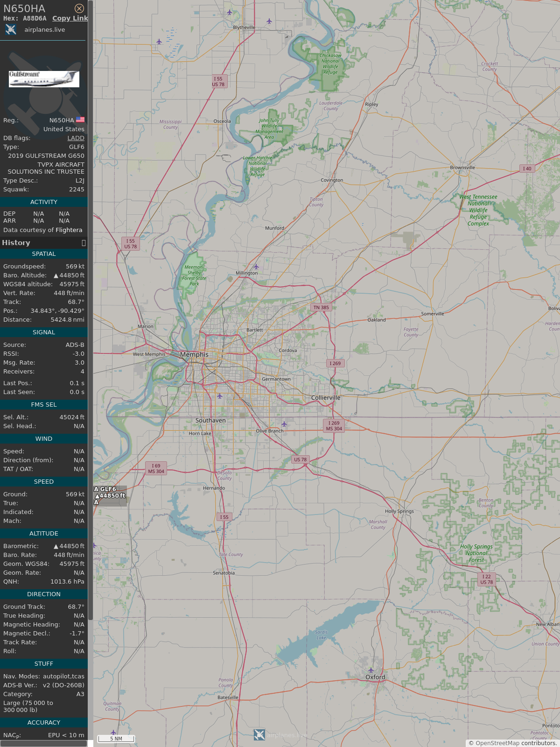This screenshot has height=747, width=560.
Task: Click the DIRECTION section header
Action: coord(44,594)
